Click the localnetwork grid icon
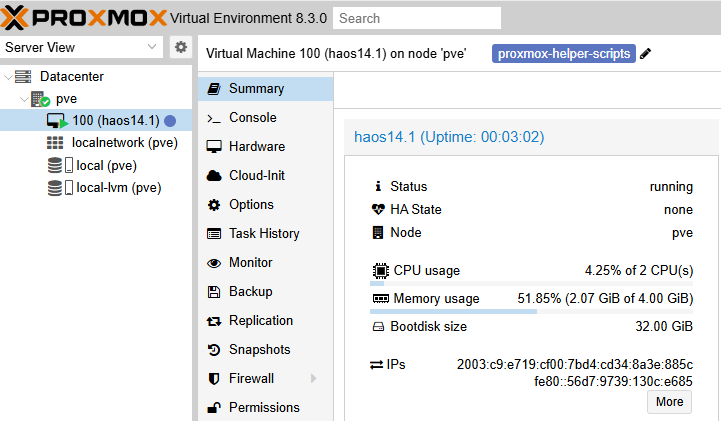The height and width of the screenshot is (421, 721). pyautogui.click(x=55, y=143)
